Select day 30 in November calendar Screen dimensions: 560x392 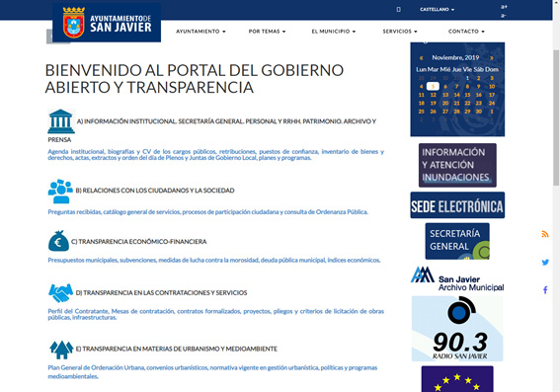pos(479,112)
